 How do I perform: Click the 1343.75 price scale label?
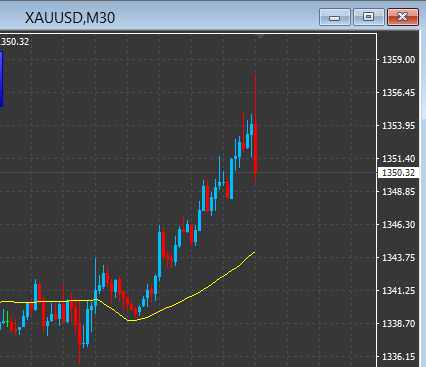click(x=398, y=258)
